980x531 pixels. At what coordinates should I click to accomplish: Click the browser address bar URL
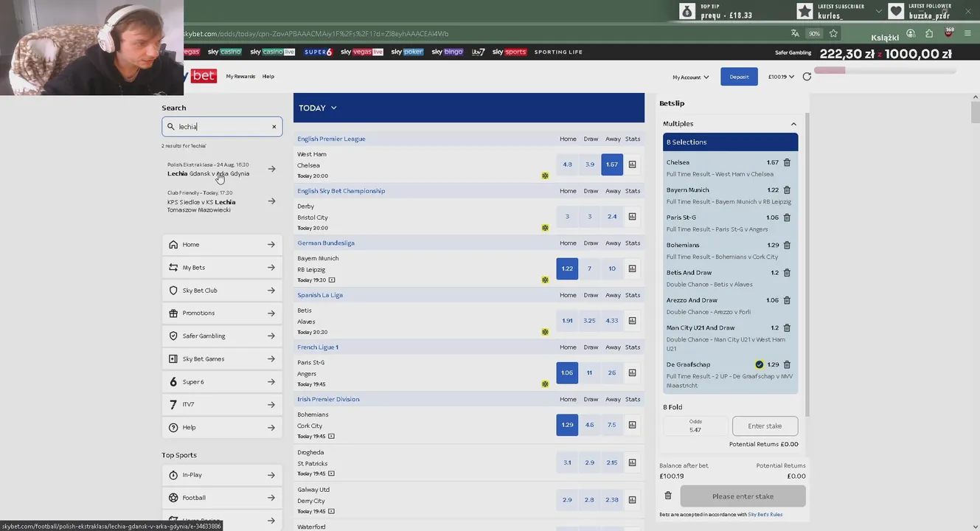tap(317, 34)
